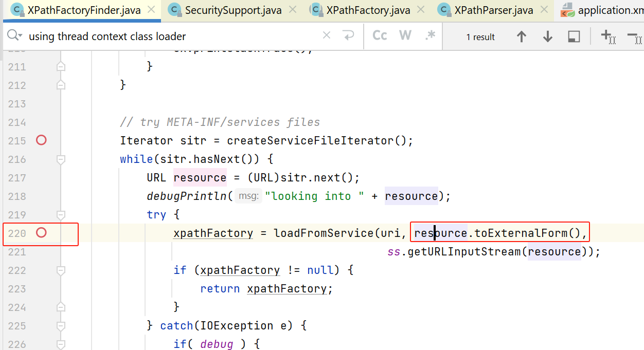644x350 pixels.
Task: Click application.xml file type icon
Action: pos(567,10)
